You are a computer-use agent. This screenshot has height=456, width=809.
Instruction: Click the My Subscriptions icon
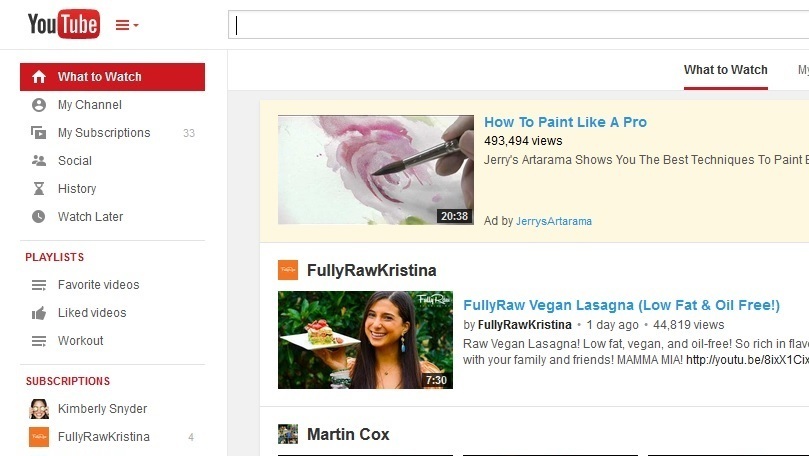pyautogui.click(x=39, y=133)
